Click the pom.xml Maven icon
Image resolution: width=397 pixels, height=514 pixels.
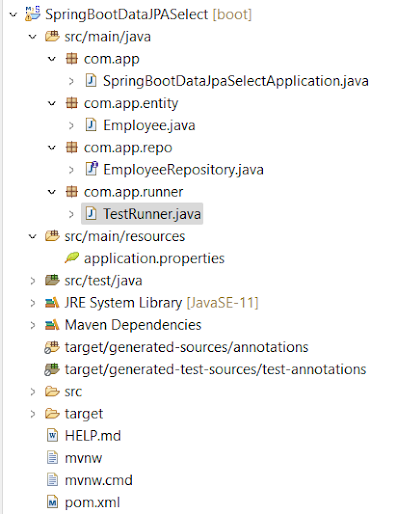coord(52,502)
